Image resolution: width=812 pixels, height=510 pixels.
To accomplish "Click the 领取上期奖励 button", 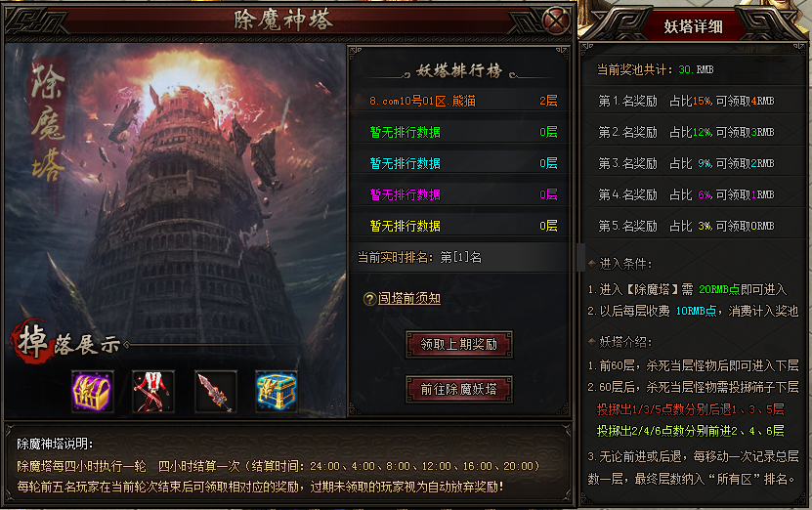I will 459,344.
